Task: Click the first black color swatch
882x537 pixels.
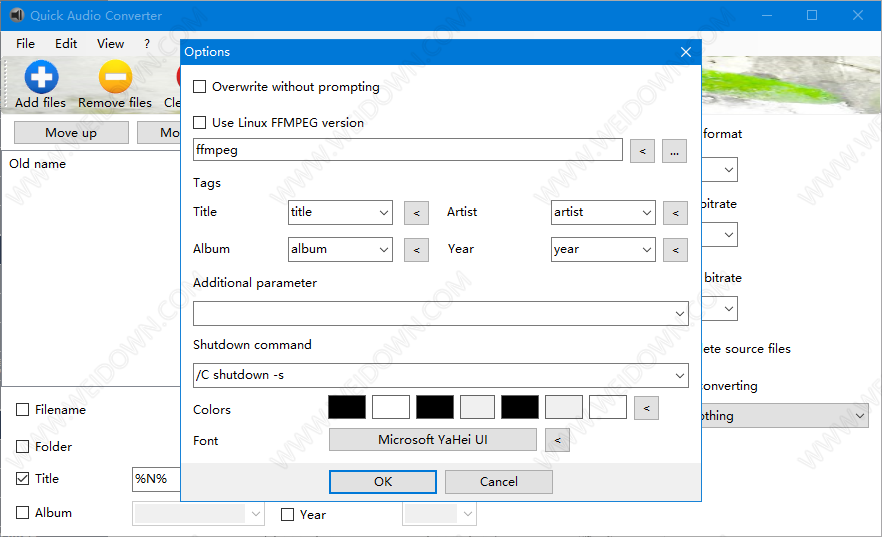Action: point(347,407)
